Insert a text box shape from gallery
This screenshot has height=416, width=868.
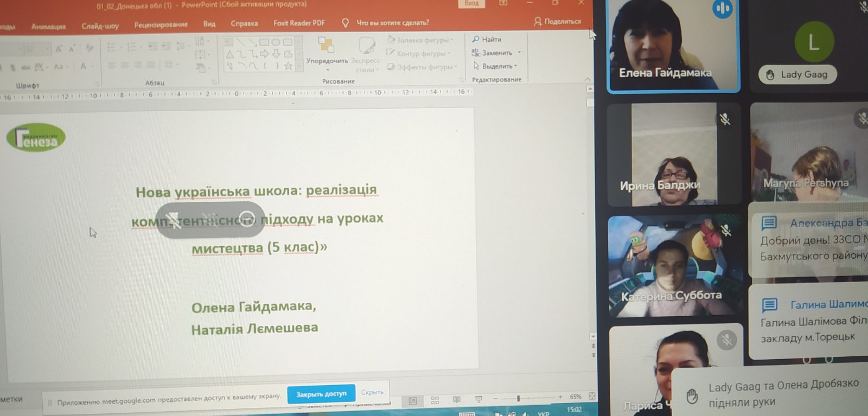coord(229,42)
